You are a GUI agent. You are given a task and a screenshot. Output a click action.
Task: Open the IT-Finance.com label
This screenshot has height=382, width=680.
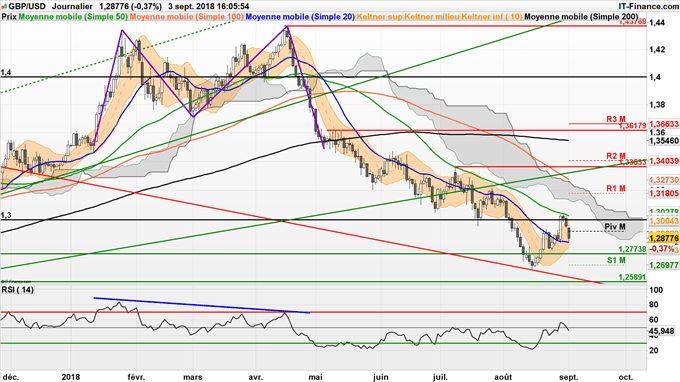(648, 7)
